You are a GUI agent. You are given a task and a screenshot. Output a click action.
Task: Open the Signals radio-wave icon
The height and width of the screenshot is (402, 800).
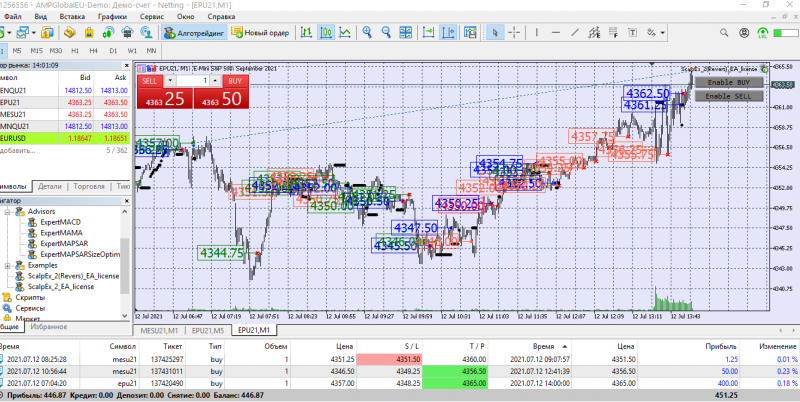click(x=108, y=33)
